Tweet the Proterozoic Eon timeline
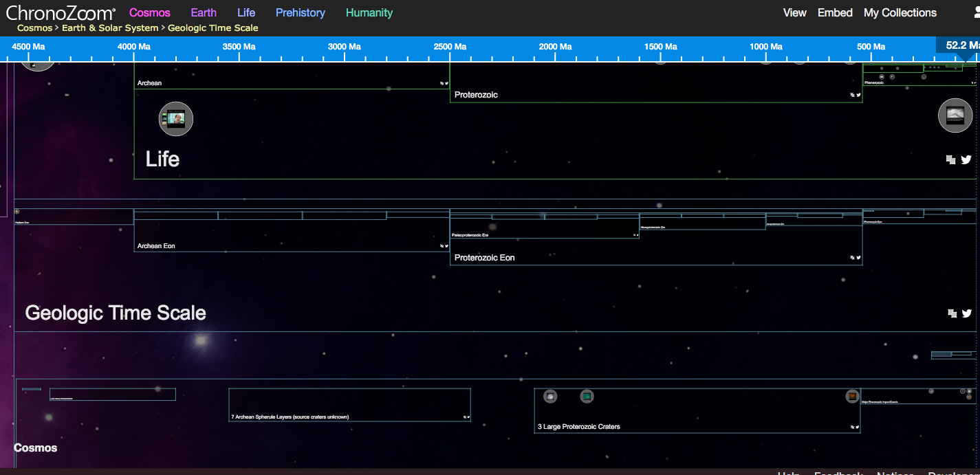The height and width of the screenshot is (475, 980). pyautogui.click(x=858, y=258)
